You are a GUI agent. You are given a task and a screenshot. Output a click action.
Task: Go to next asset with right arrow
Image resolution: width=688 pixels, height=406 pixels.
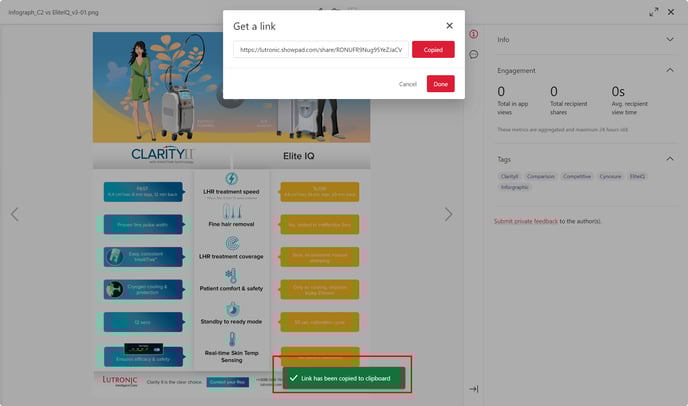(x=448, y=214)
